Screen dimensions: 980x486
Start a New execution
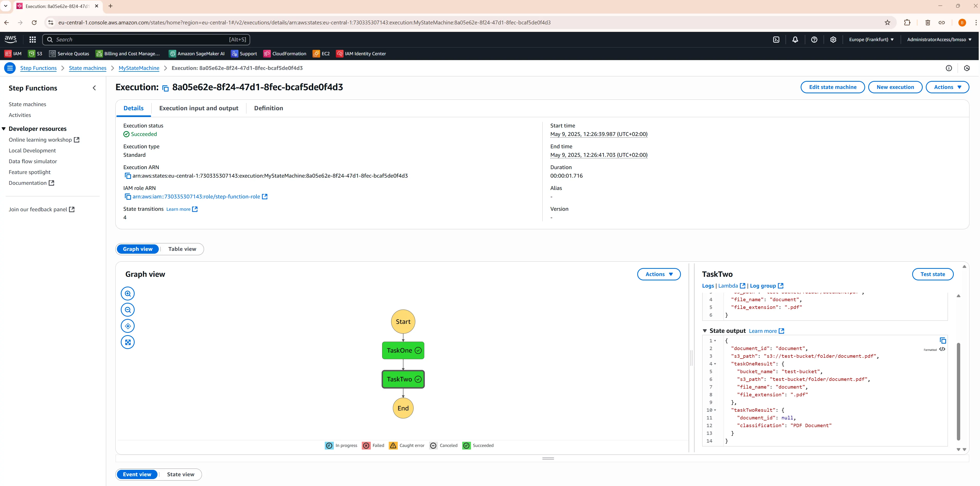pyautogui.click(x=895, y=87)
